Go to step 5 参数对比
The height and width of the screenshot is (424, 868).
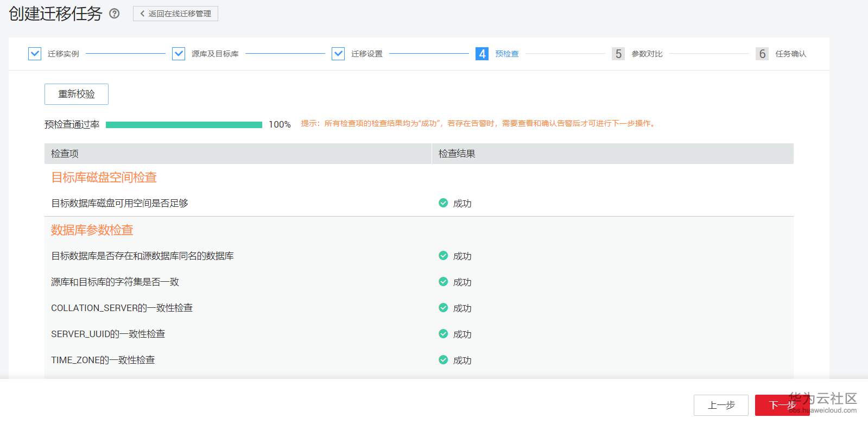[618, 54]
